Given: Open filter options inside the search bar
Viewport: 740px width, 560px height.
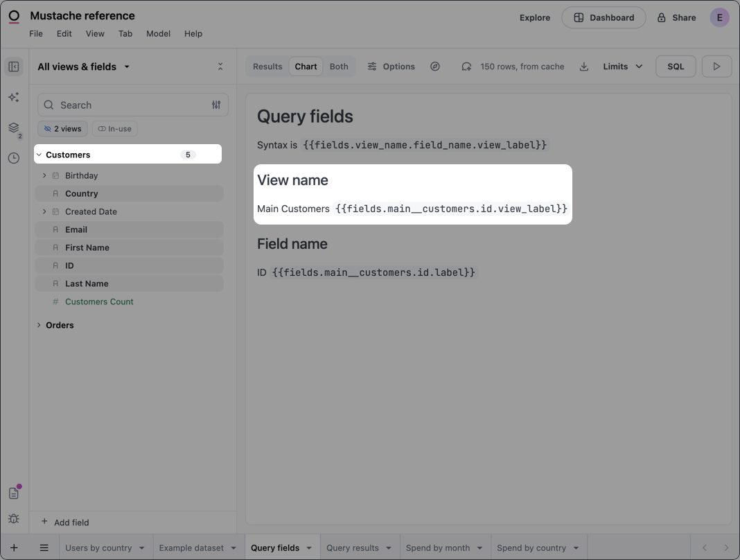Looking at the screenshot, I should (215, 105).
